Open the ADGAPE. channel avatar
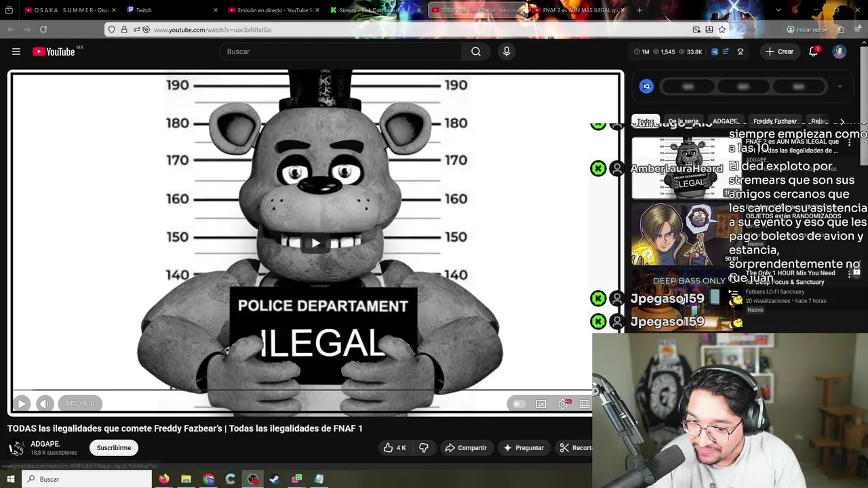 coord(16,448)
